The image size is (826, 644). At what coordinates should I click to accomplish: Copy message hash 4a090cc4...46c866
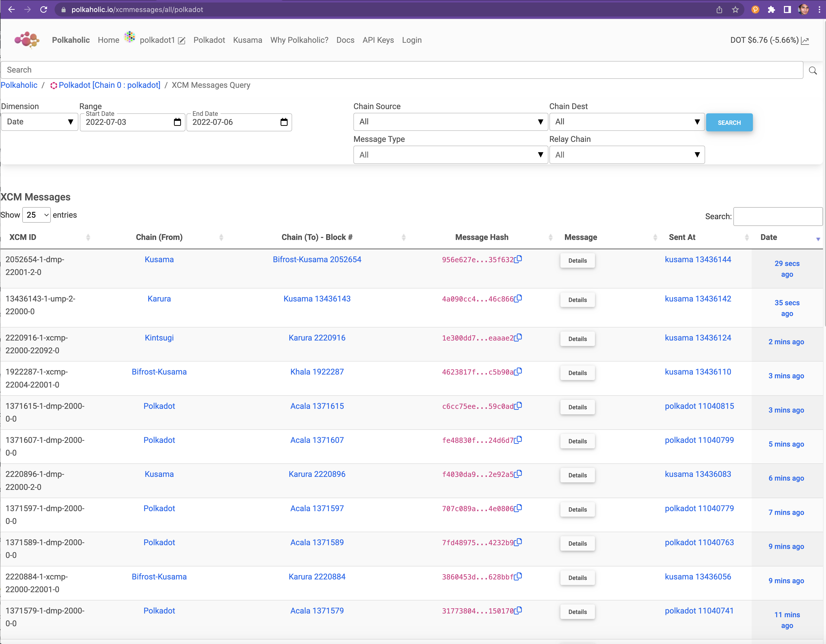click(518, 298)
